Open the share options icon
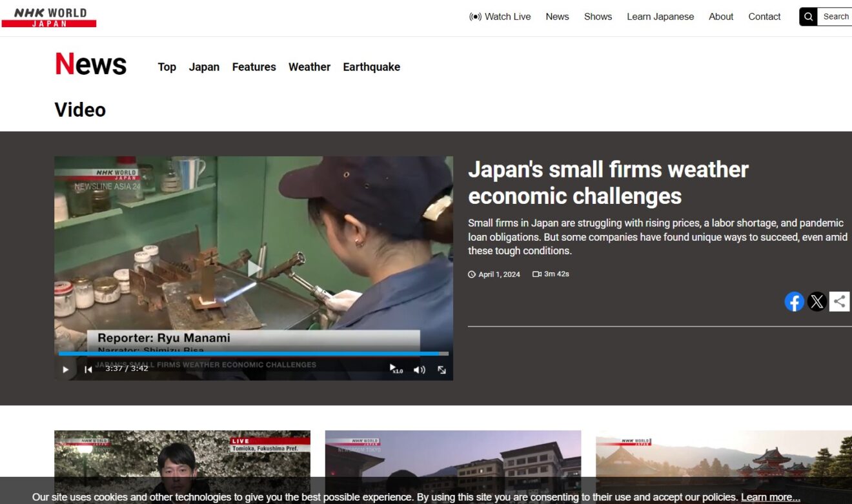852x504 pixels. (840, 301)
